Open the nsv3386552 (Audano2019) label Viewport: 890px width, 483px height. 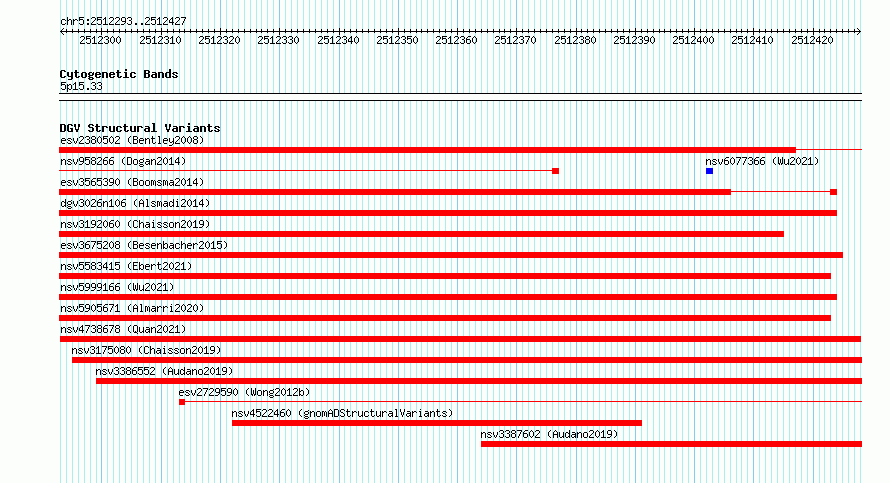(164, 371)
